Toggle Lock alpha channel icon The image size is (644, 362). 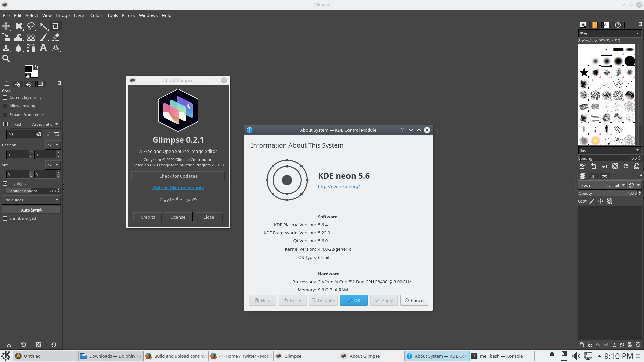(x=610, y=201)
